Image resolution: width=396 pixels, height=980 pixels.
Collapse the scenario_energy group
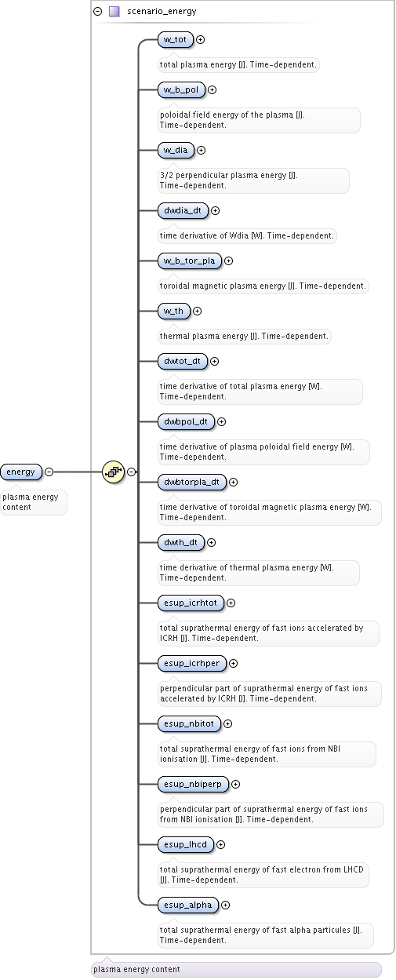tap(98, 12)
